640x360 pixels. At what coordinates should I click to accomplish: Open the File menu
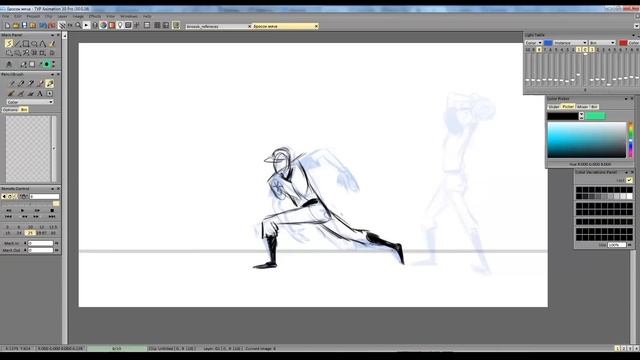pos(5,16)
